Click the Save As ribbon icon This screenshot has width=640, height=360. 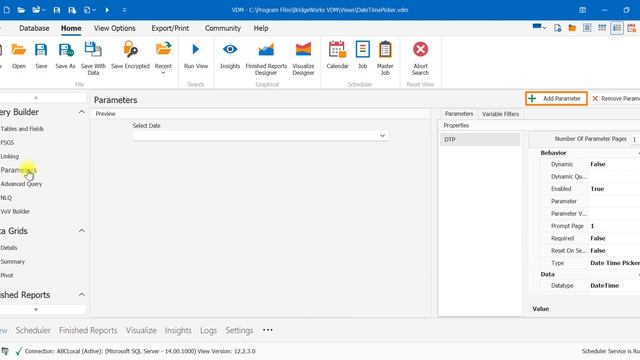coord(65,50)
